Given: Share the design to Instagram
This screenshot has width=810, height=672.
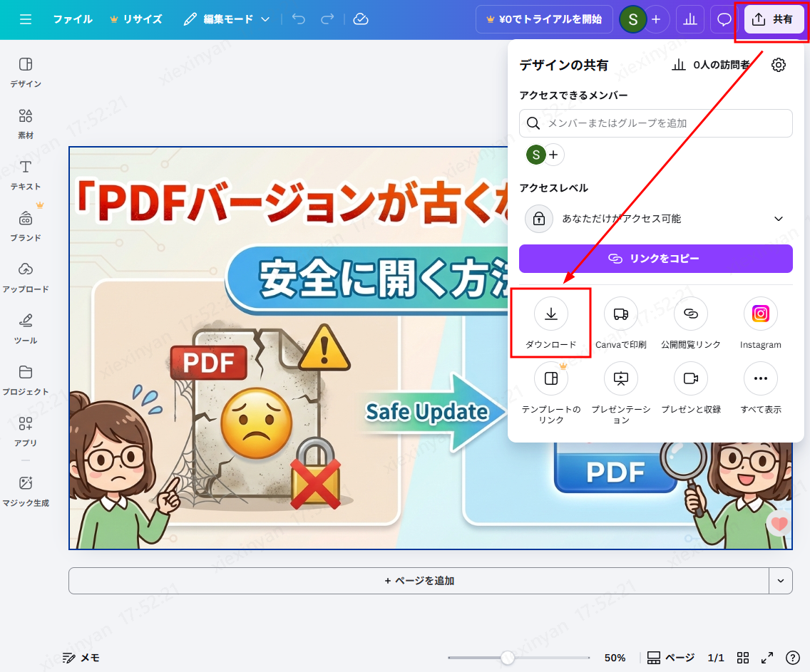Looking at the screenshot, I should (760, 322).
